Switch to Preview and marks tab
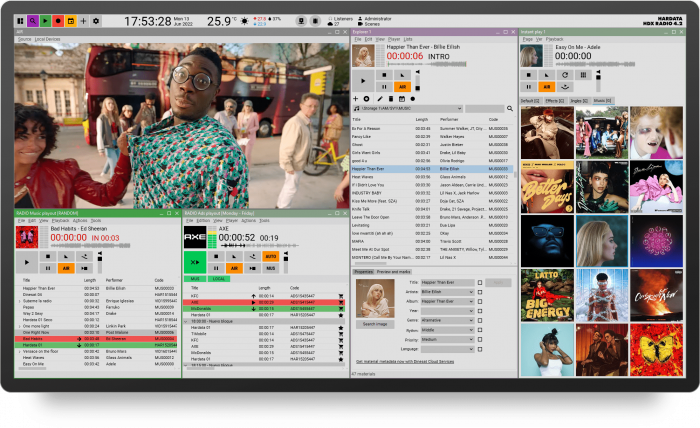The width and height of the screenshot is (700, 428). 393,272
